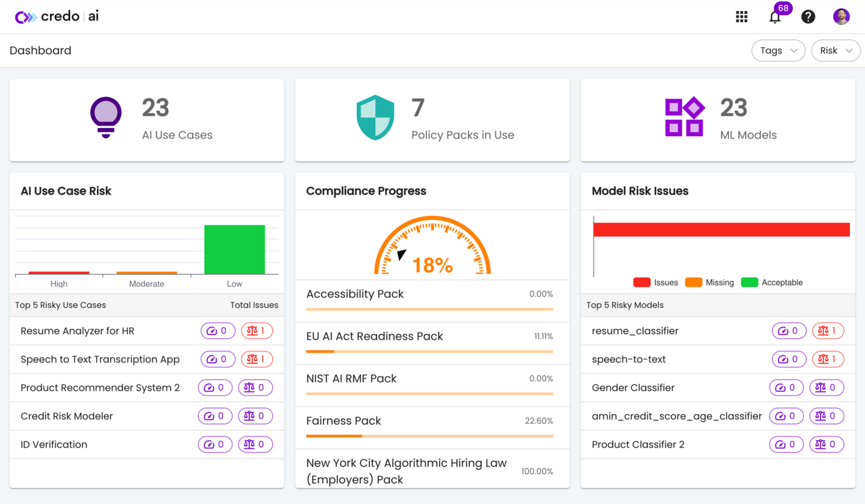Click the AI Use Cases lightbulb icon
The height and width of the screenshot is (504, 865).
pos(106,117)
